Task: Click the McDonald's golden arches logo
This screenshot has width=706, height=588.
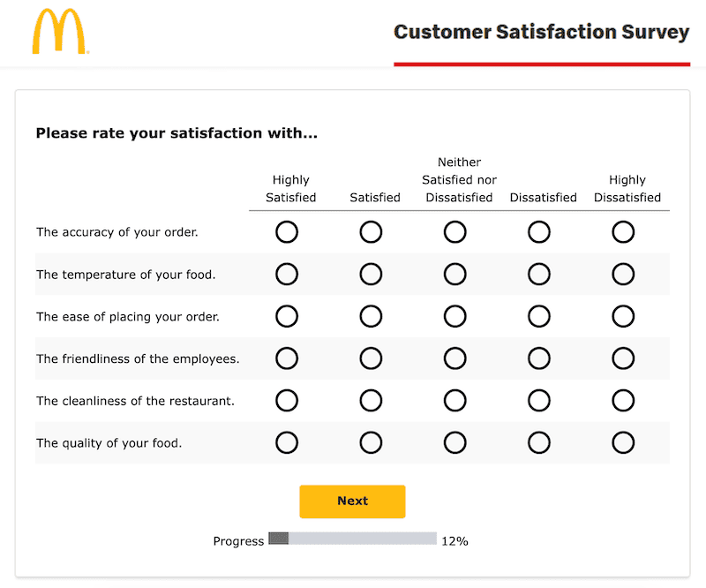Action: 57,32
